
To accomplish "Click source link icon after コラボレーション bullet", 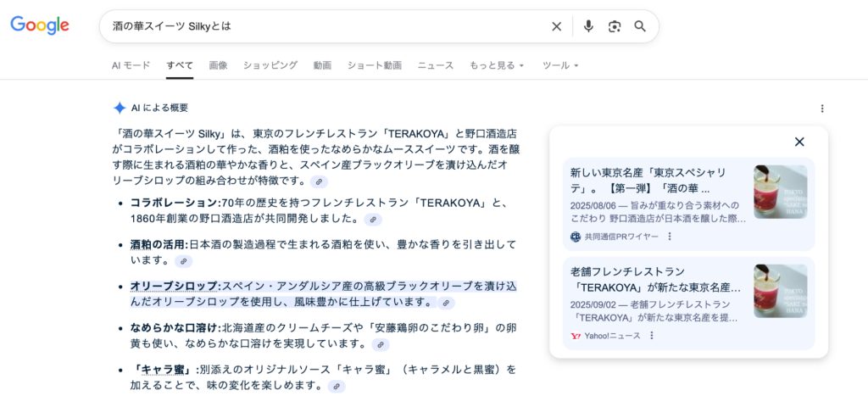I will point(372,220).
